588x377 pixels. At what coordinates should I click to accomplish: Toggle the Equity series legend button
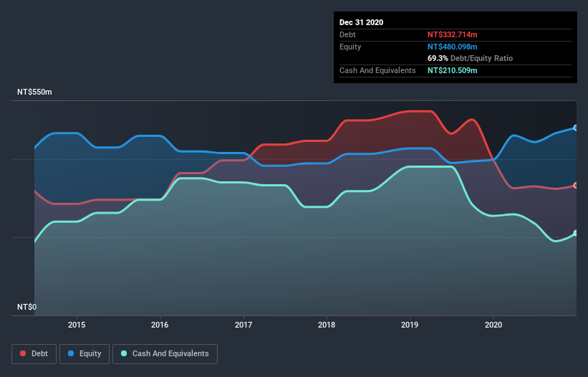point(85,354)
